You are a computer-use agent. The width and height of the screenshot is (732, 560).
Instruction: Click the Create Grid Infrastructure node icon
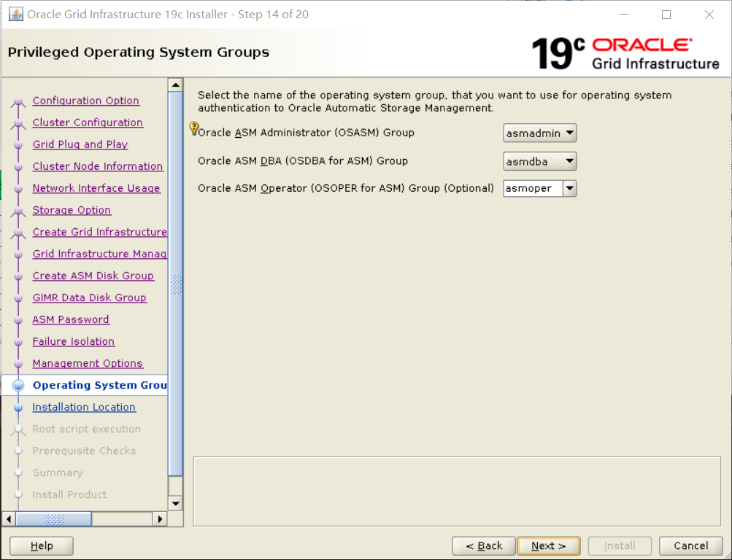[x=18, y=233]
